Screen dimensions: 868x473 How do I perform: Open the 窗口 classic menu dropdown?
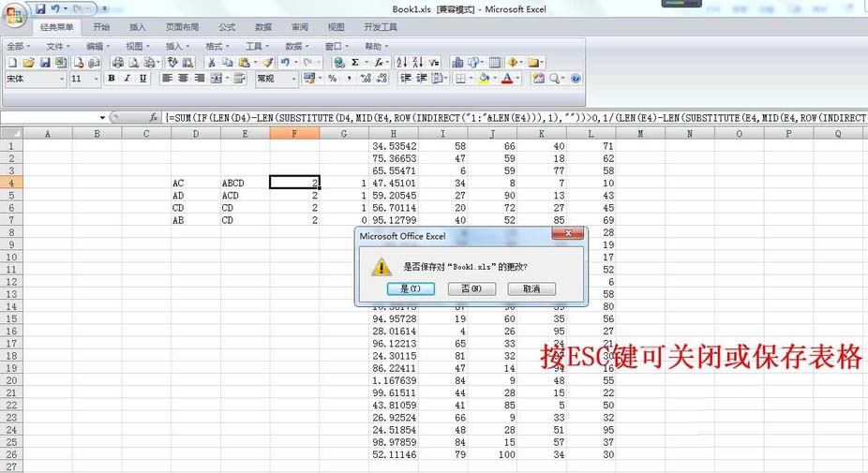(x=337, y=46)
